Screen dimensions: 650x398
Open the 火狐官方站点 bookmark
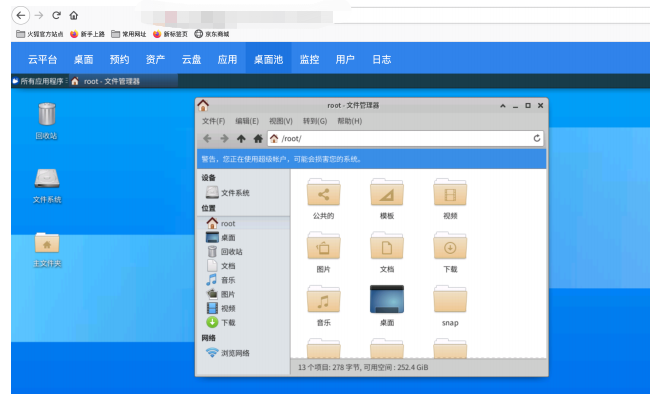[40, 34]
